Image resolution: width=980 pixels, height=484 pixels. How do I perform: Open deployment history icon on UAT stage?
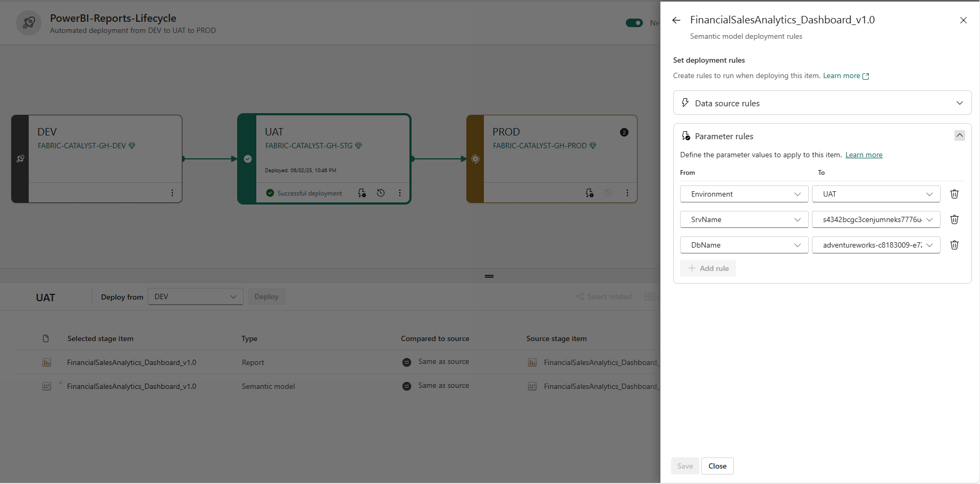point(381,193)
